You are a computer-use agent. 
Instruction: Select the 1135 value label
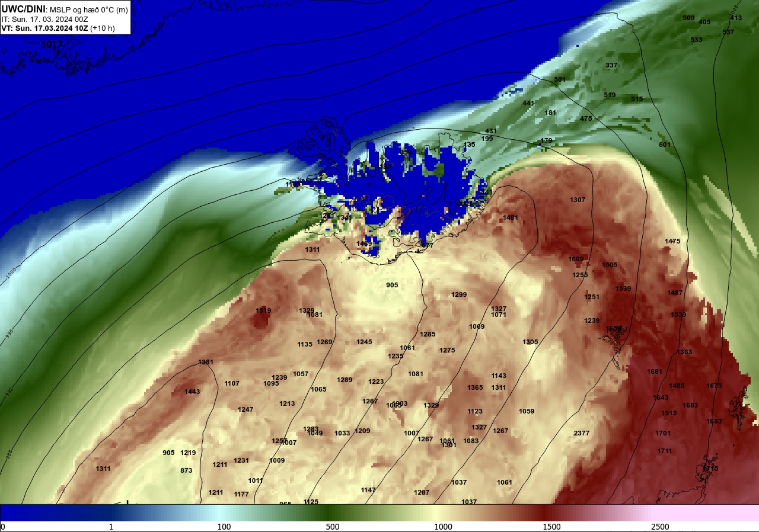click(x=305, y=344)
